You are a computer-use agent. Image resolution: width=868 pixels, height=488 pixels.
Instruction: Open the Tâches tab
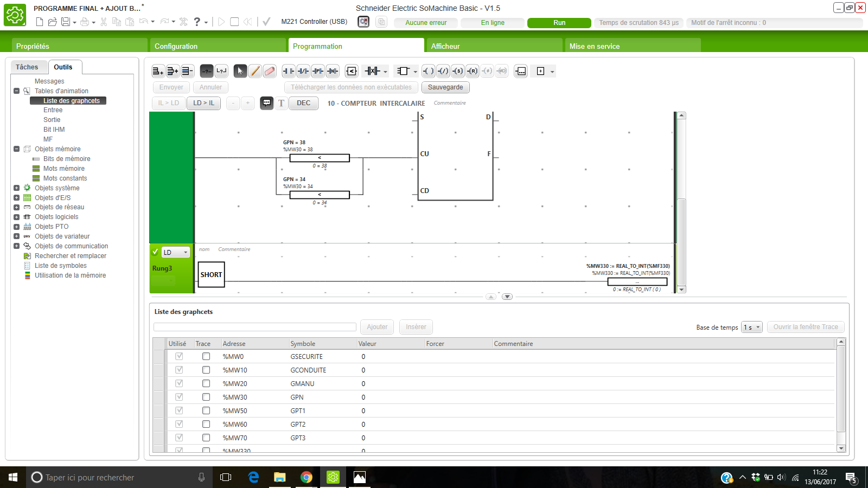click(x=27, y=67)
